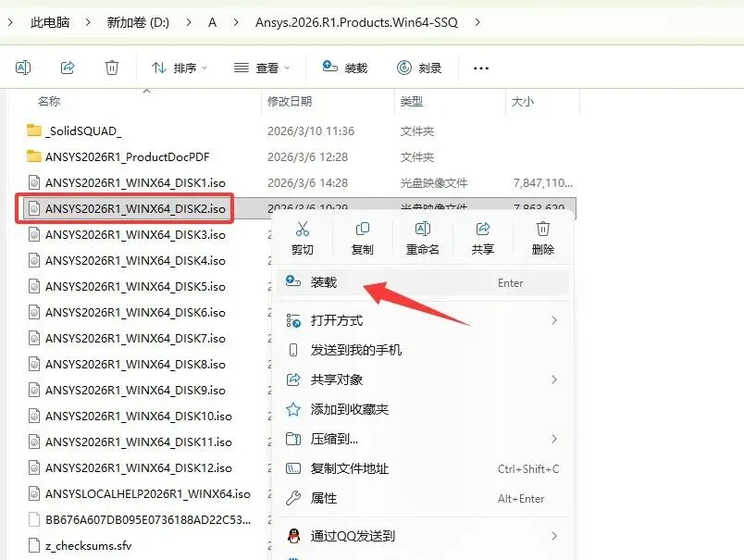The width and height of the screenshot is (744, 560).
Task: Select ANSYS2026R1_WINX64_DISK10.iso file
Action: pyautogui.click(x=139, y=417)
